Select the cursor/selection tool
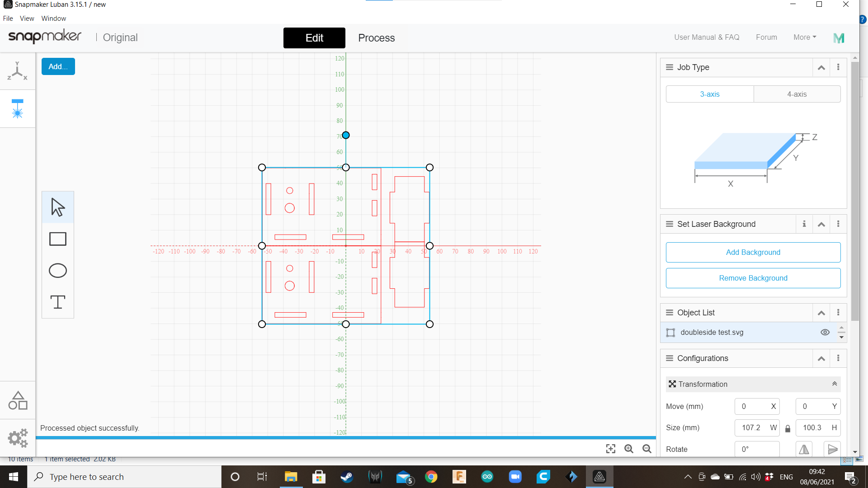This screenshot has width=868, height=488. [58, 207]
